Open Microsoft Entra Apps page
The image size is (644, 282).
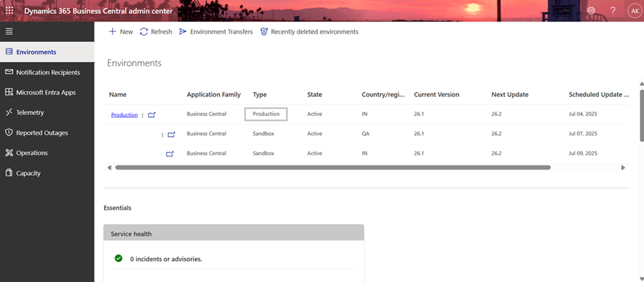46,92
